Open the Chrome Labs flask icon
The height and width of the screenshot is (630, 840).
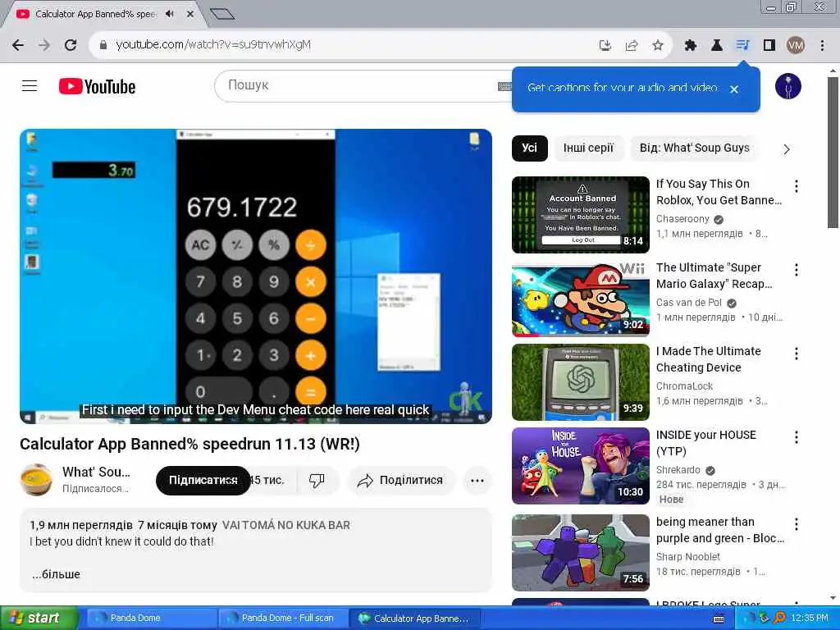point(716,46)
